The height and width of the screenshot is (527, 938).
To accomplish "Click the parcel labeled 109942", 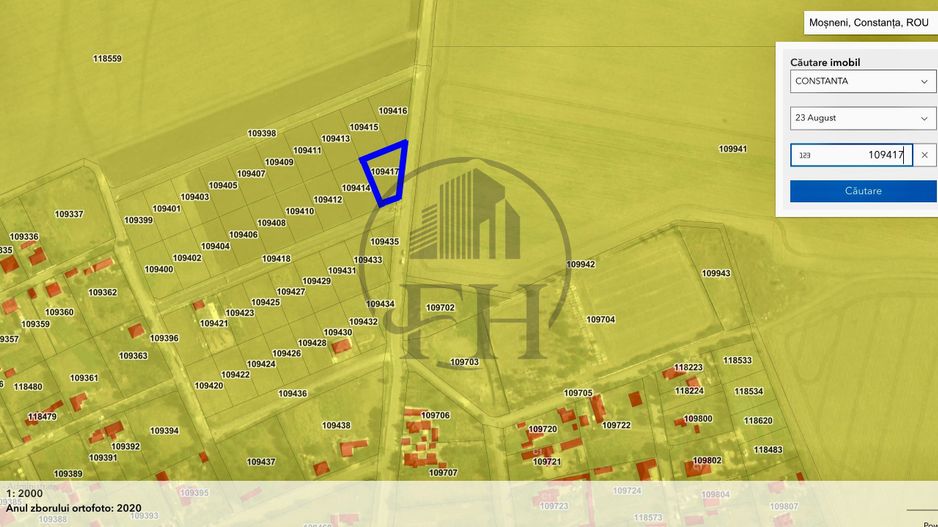I will click(x=580, y=265).
